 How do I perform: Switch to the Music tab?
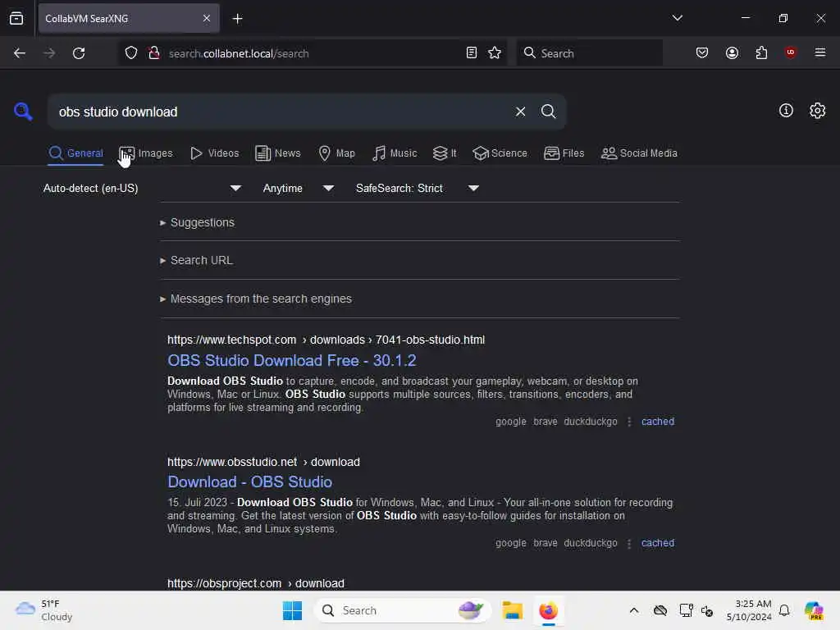click(x=395, y=153)
